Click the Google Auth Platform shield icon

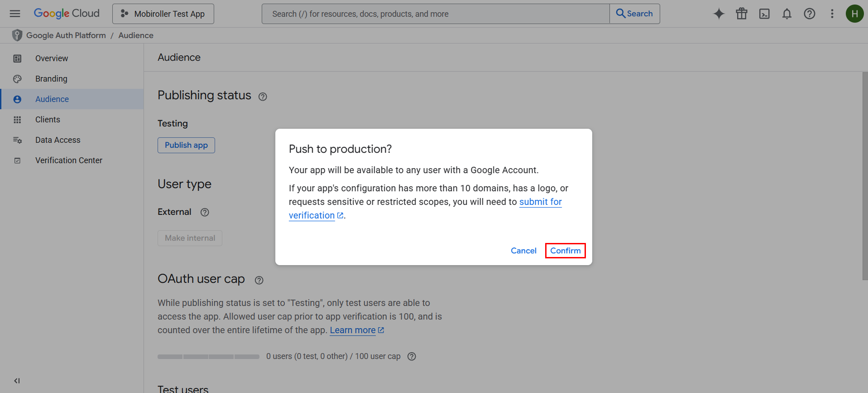coord(17,35)
